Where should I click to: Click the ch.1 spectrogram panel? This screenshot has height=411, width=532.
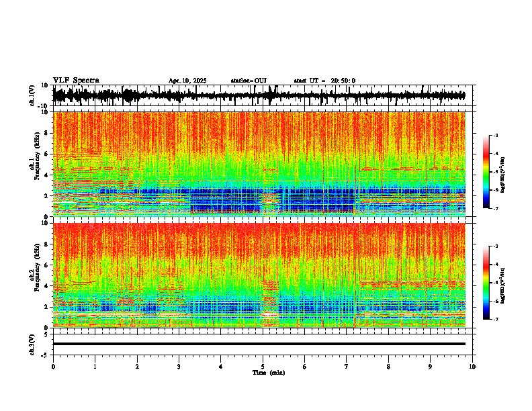[x=259, y=164]
